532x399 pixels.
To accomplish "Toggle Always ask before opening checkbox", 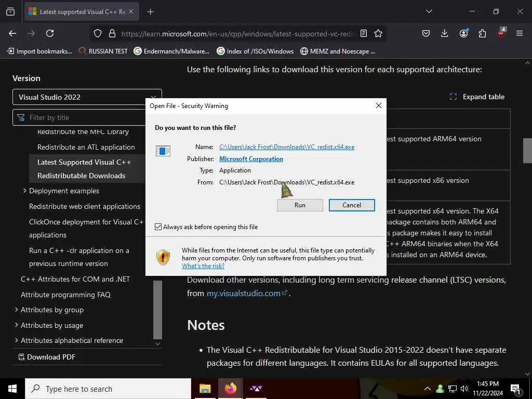I will click(x=158, y=227).
